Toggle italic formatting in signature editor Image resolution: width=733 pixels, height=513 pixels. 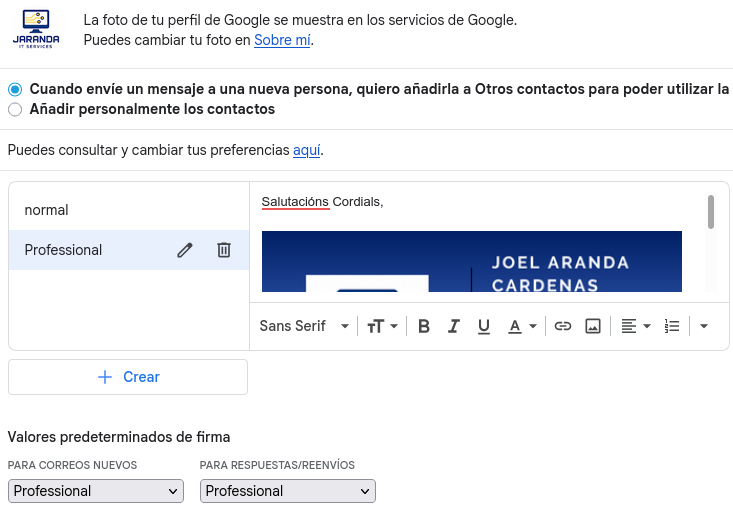click(454, 326)
